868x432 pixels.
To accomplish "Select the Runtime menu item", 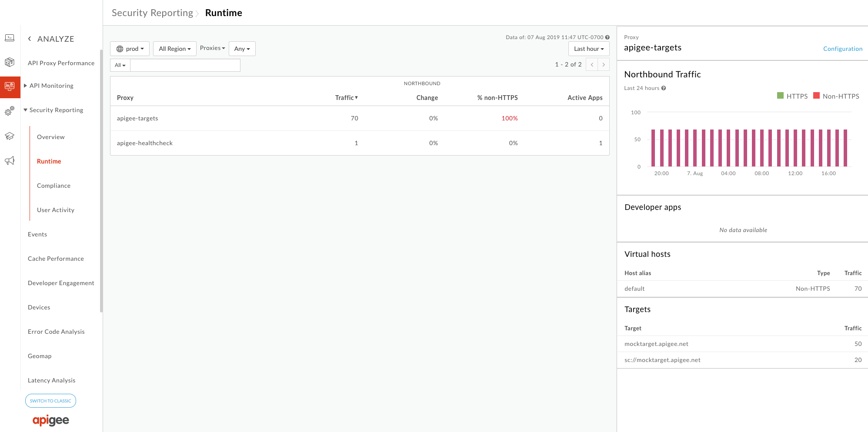I will click(x=49, y=161).
